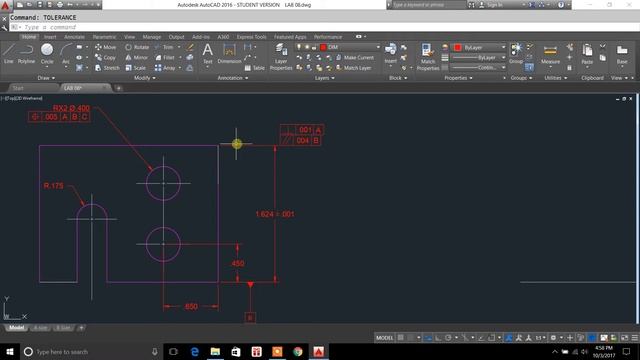Open Microsoft Edge from taskbar

[x=195, y=352]
